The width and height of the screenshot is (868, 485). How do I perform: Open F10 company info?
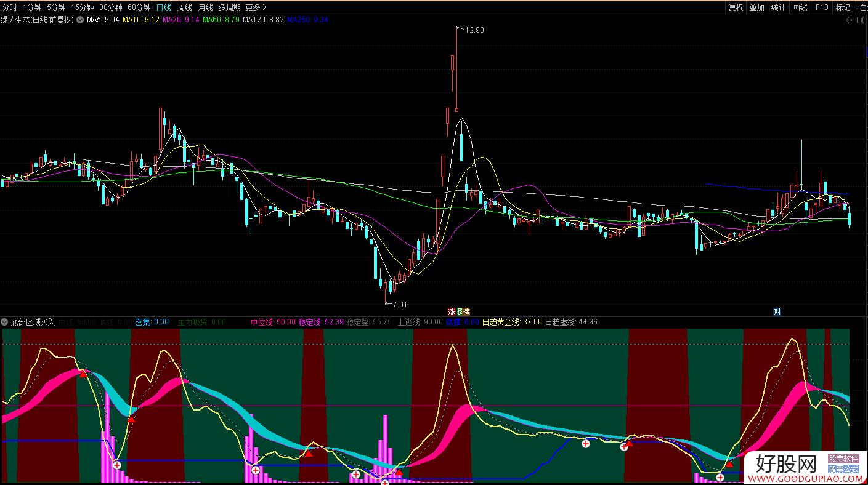click(x=822, y=7)
